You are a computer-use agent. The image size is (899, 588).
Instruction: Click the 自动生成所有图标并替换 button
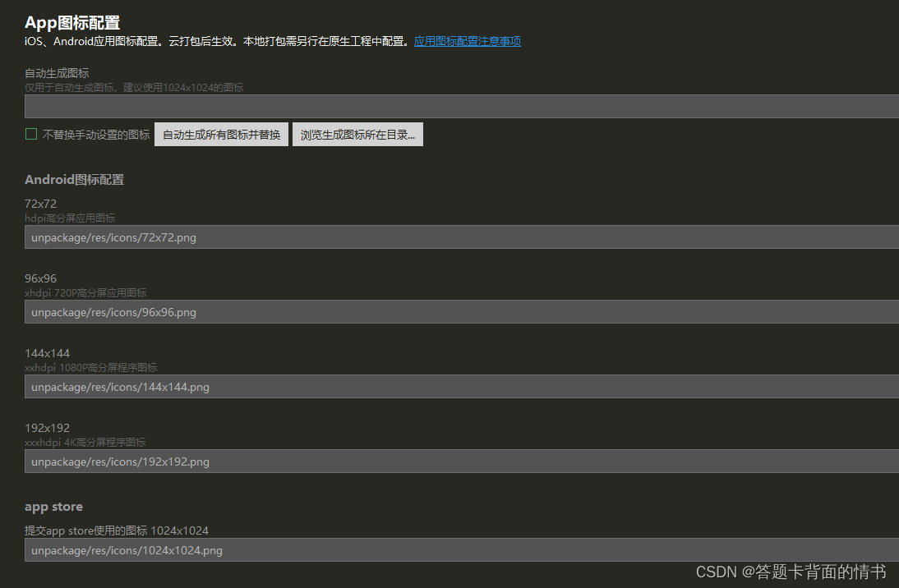tap(220, 134)
